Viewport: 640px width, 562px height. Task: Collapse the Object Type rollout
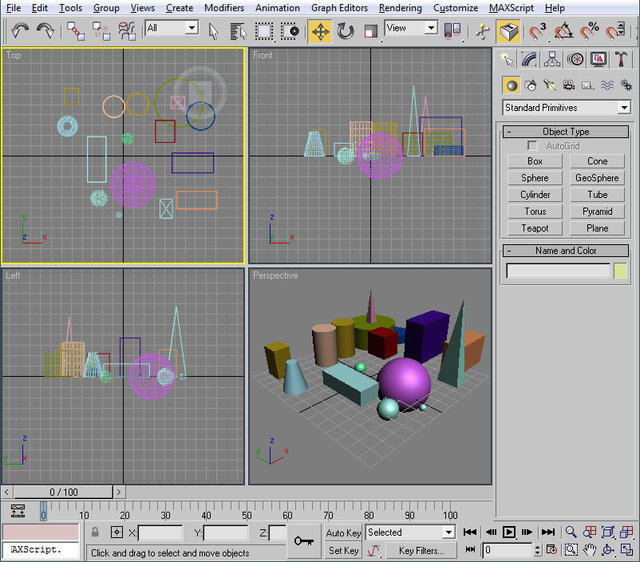[x=566, y=132]
